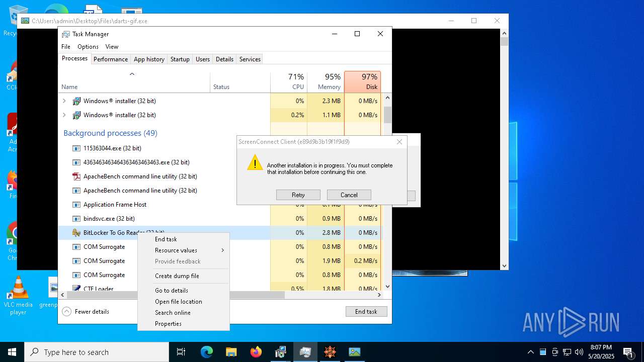
Task: Sort by the CPU column header
Action: coord(289,82)
